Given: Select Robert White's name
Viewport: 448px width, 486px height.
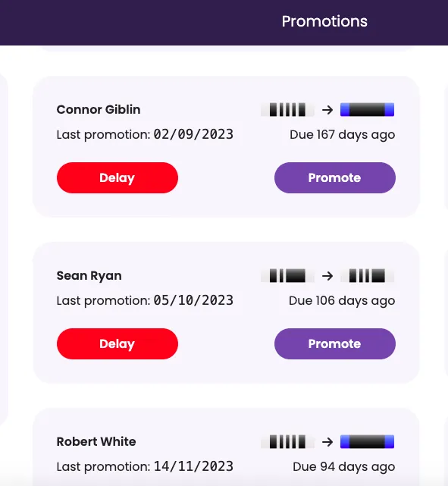Looking at the screenshot, I should pyautogui.click(x=96, y=442).
